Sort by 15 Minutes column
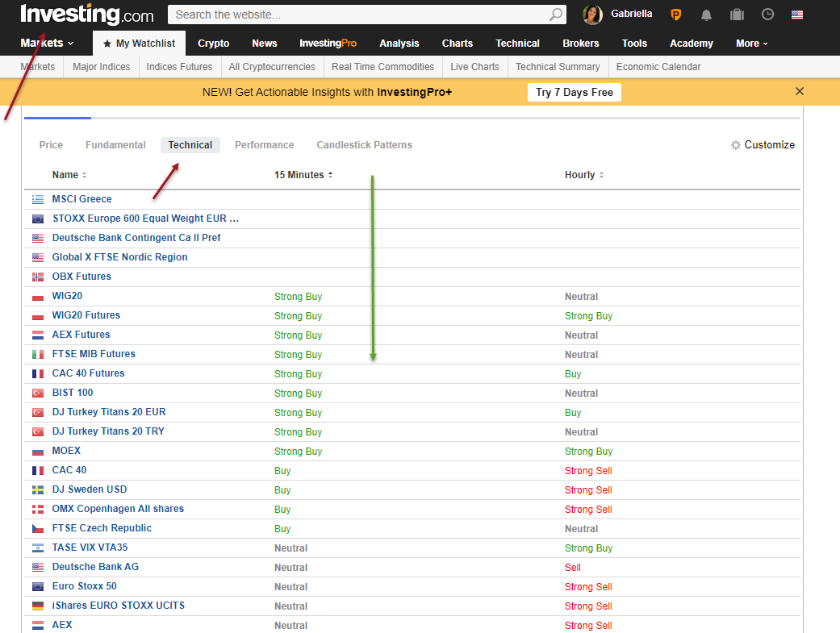Screen dimensions: 840x633 point(303,175)
